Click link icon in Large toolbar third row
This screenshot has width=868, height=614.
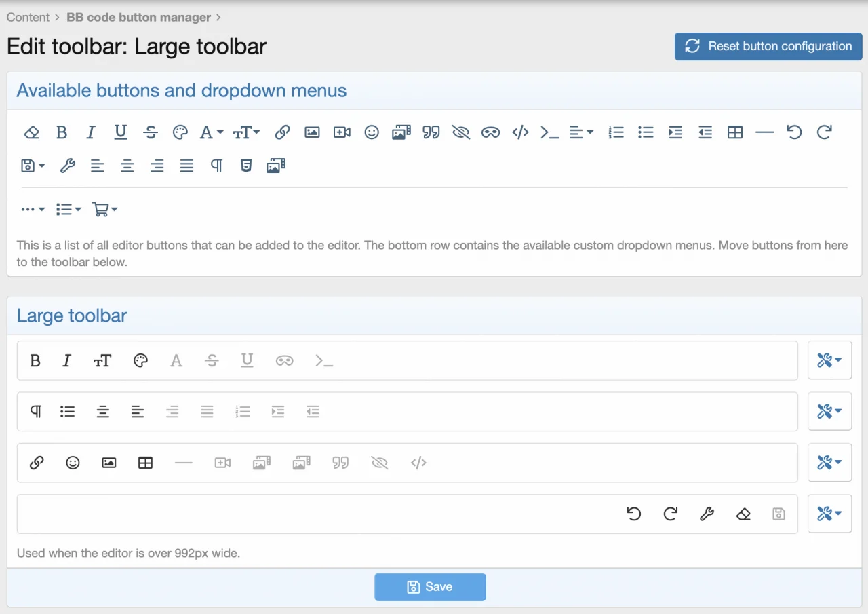pos(37,463)
